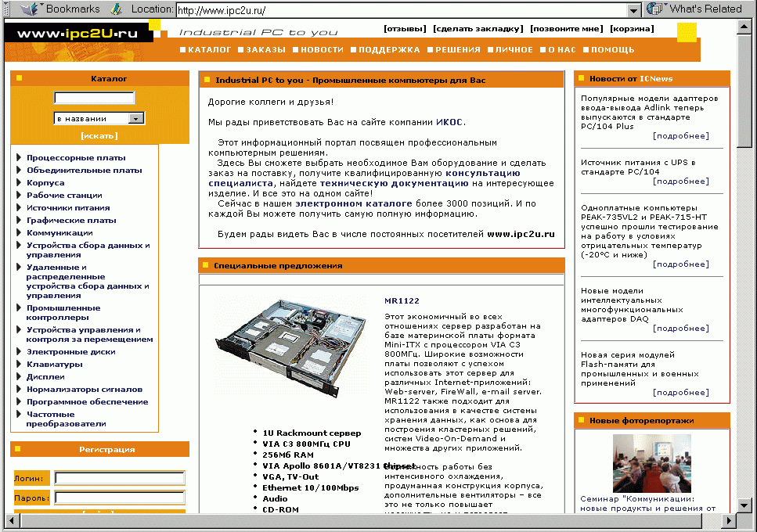Click the arrow bullet beside Корпуса
The height and width of the screenshot is (532, 757).
tap(19, 182)
